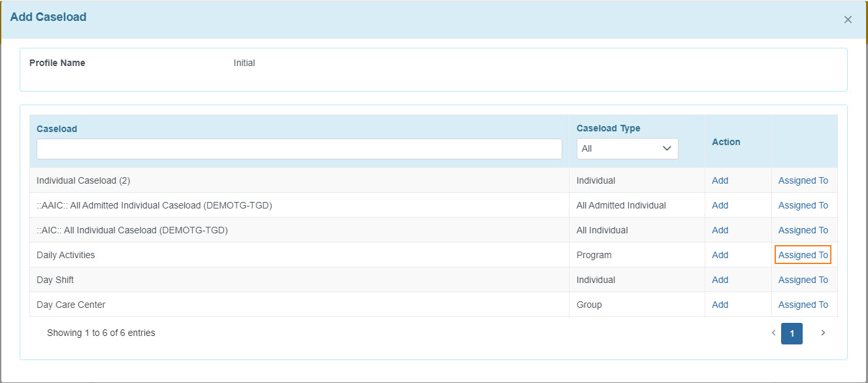This screenshot has height=383, width=868.
Task: Add the Daily Activities caseload
Action: (720, 255)
